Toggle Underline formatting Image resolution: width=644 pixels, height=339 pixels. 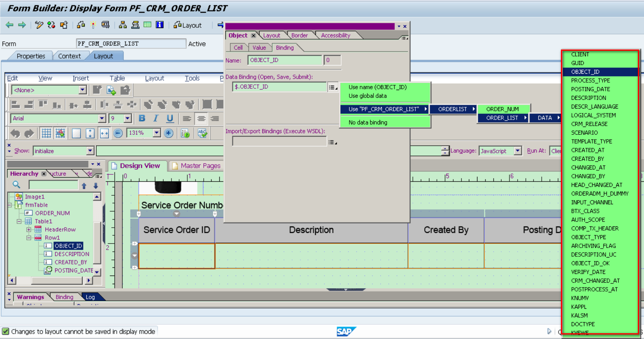tap(170, 118)
